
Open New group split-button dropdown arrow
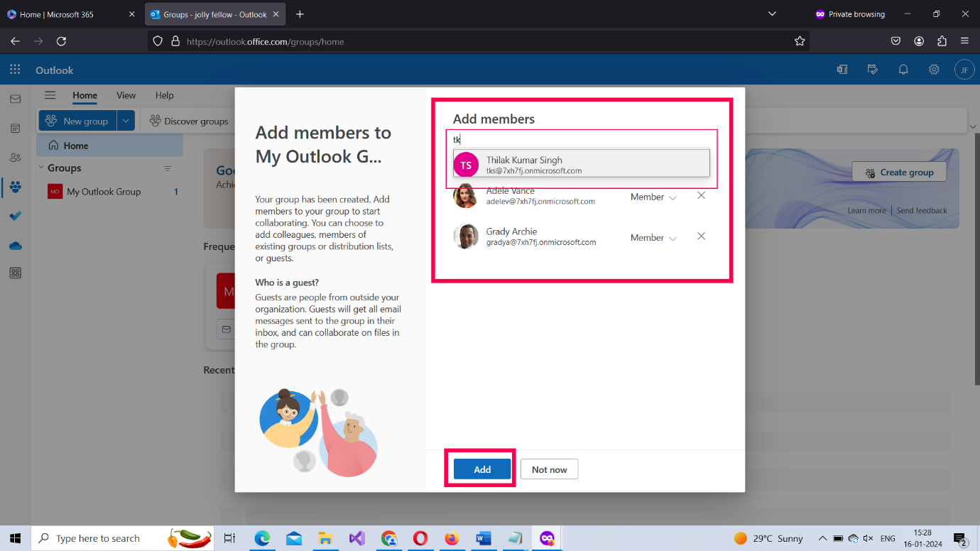tap(126, 121)
